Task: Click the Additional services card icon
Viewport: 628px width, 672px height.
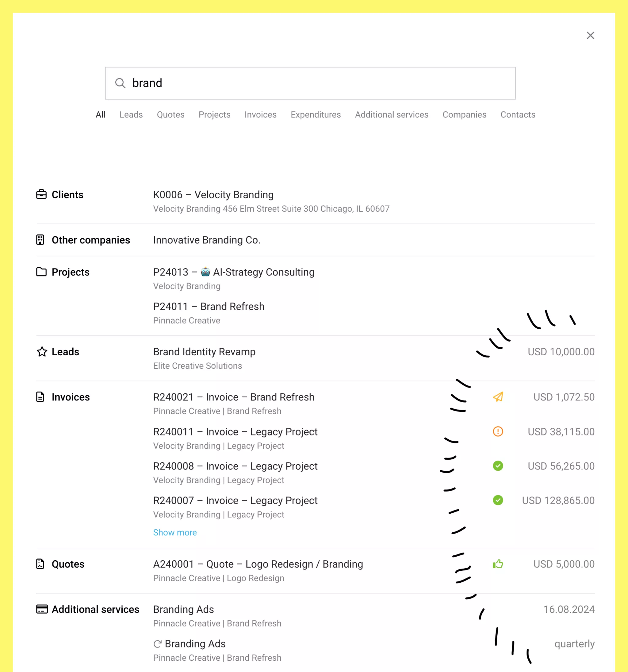Action: pos(42,609)
